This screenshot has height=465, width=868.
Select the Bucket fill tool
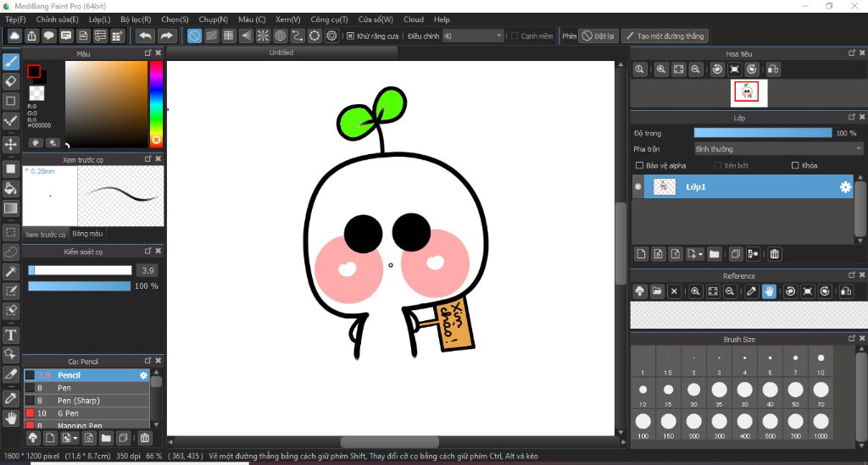pos(11,188)
